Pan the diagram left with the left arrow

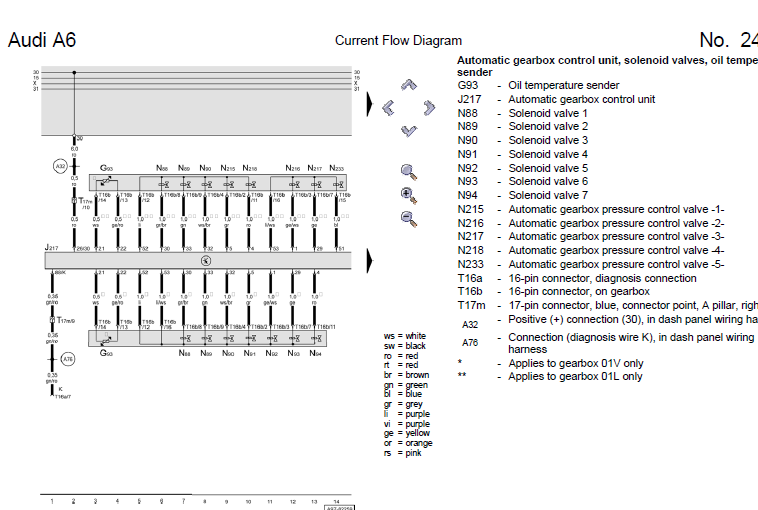(x=388, y=107)
